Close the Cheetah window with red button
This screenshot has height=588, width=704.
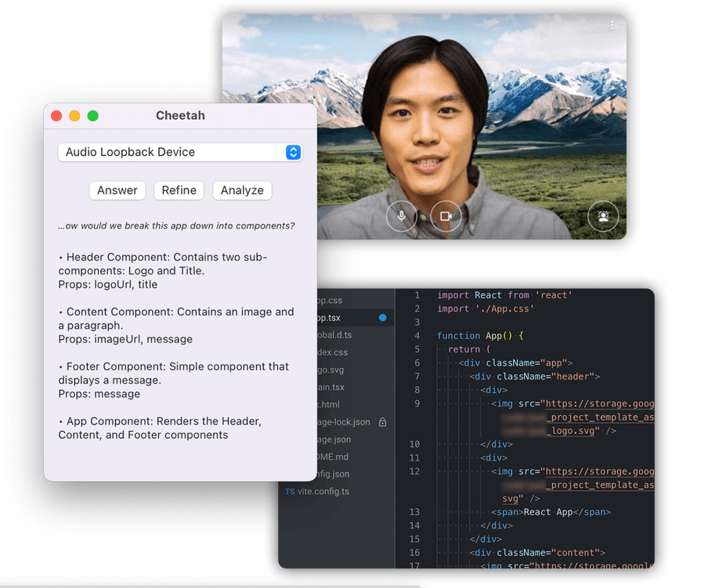(56, 116)
